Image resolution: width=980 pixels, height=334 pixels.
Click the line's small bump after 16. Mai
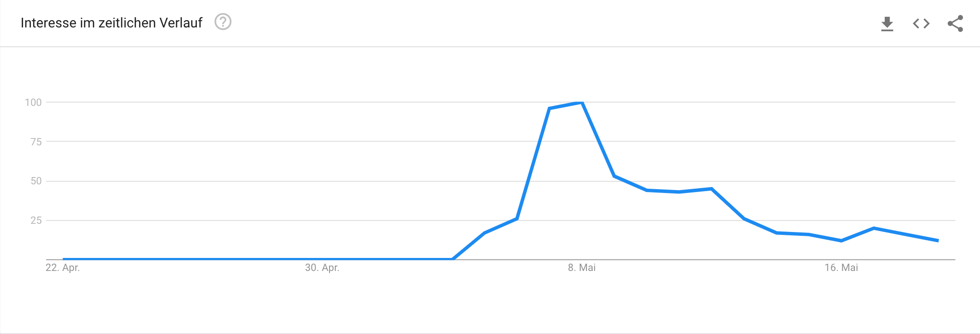tap(874, 228)
